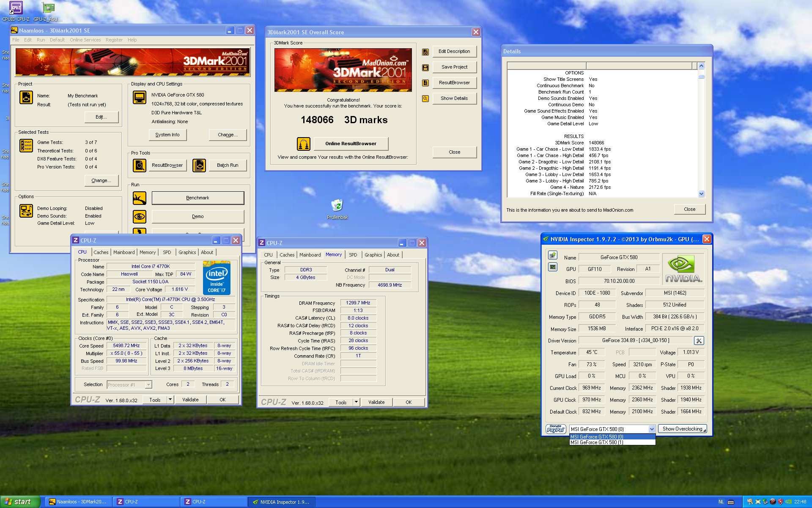
Task: Click the NL language indicator in taskbar
Action: 721,502
